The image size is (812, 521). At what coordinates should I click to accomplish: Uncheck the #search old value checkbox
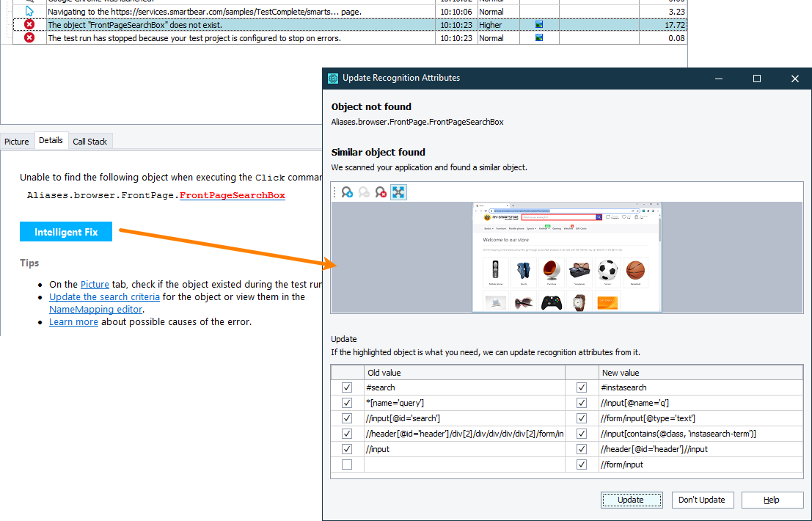[347, 387]
